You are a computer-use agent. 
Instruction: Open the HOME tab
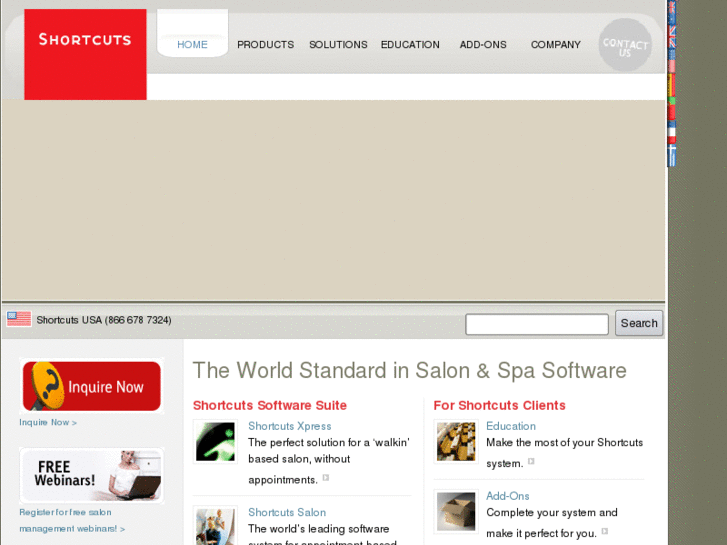point(192,45)
